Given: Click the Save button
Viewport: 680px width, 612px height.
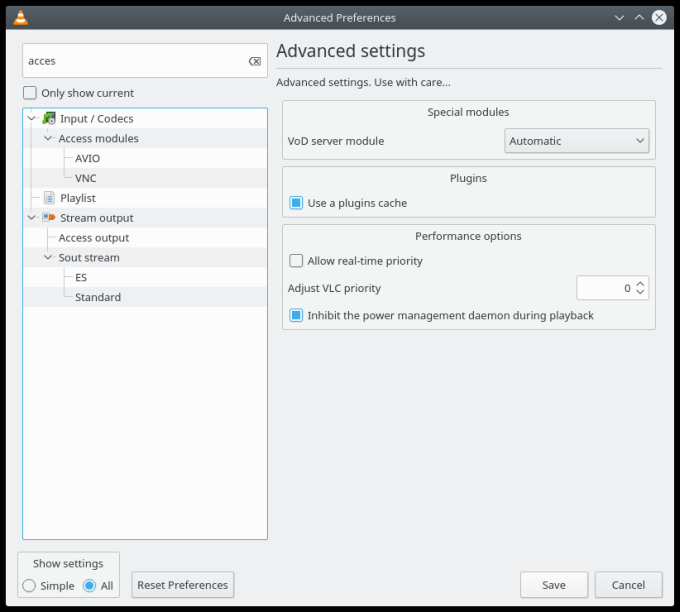Looking at the screenshot, I should pyautogui.click(x=553, y=585).
